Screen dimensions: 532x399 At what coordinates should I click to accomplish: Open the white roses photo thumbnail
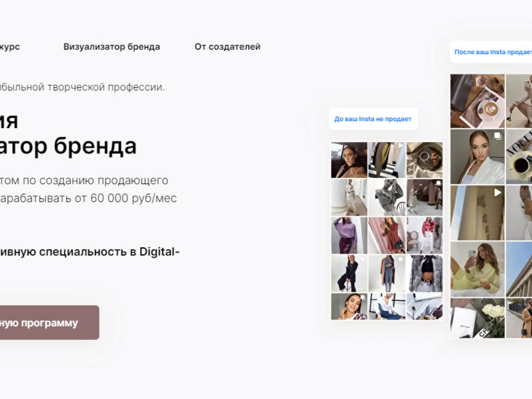coord(477,318)
